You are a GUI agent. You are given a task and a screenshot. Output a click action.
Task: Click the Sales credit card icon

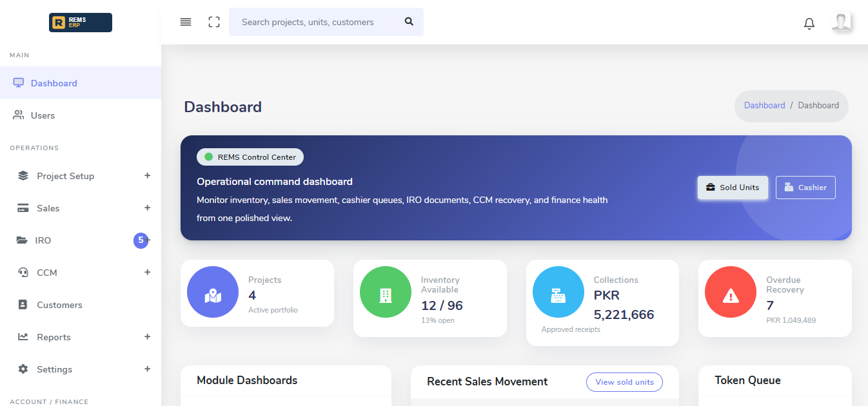[23, 208]
